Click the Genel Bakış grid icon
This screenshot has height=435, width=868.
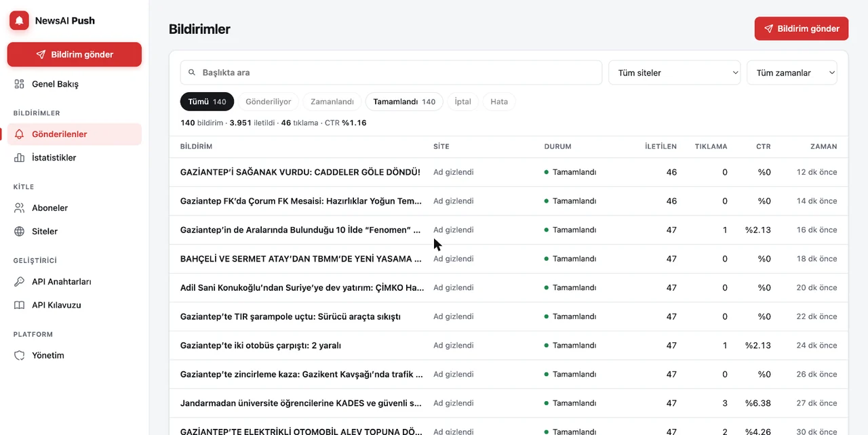tap(20, 84)
